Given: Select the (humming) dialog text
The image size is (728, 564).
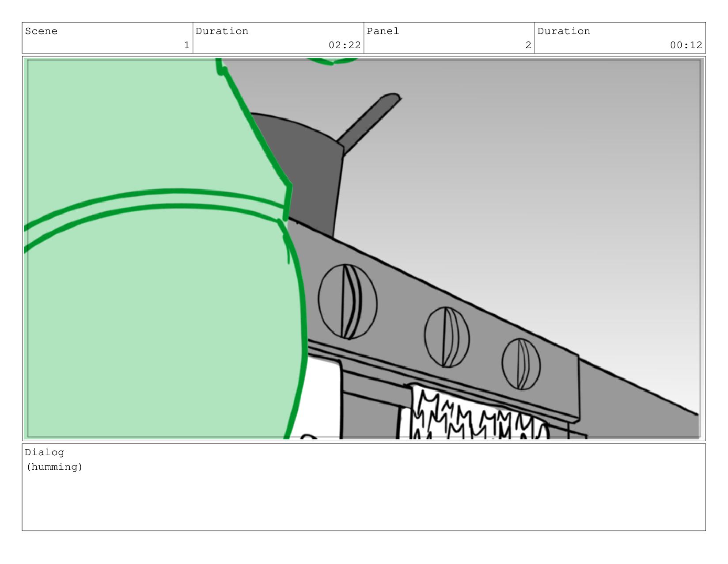Looking at the screenshot, I should (54, 467).
